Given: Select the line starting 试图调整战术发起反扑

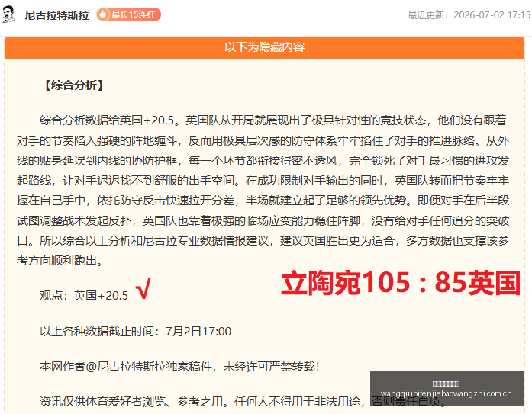Looking at the screenshot, I should (x=263, y=220).
